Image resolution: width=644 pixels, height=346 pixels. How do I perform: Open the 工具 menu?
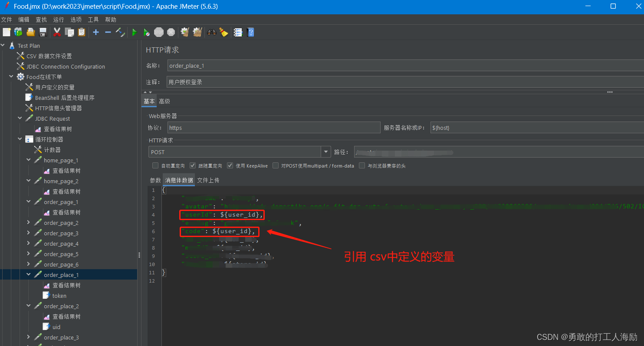[93, 20]
